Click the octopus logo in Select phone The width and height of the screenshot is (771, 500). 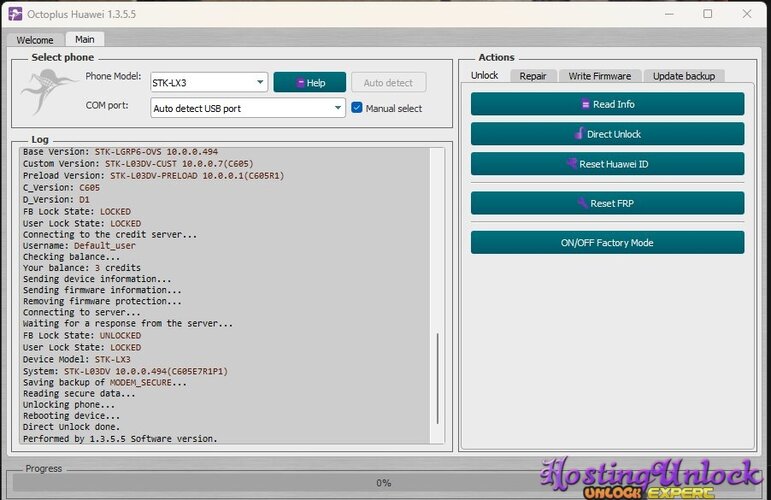point(48,91)
